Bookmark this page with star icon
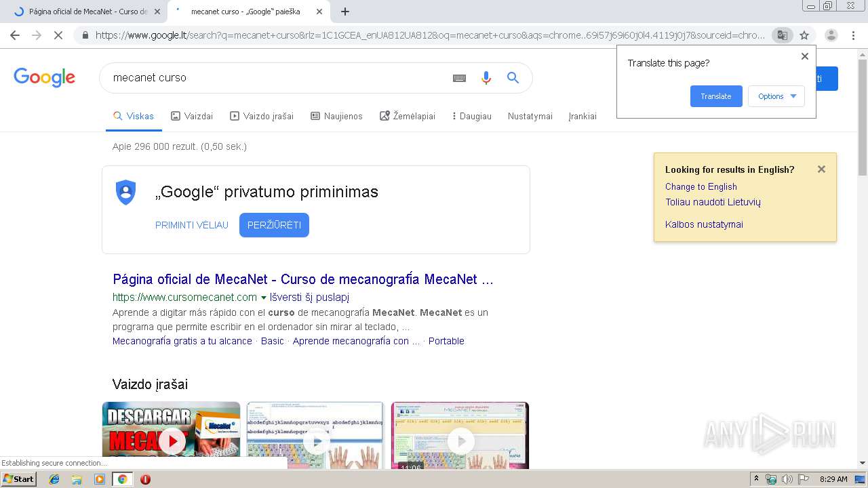868x488 pixels. (804, 35)
